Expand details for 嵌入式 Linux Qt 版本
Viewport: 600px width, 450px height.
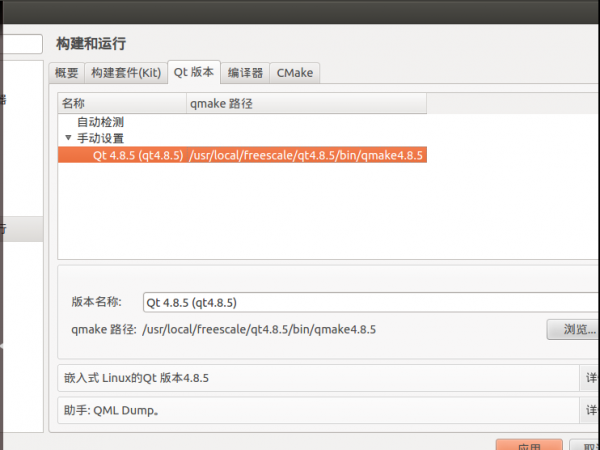point(591,378)
